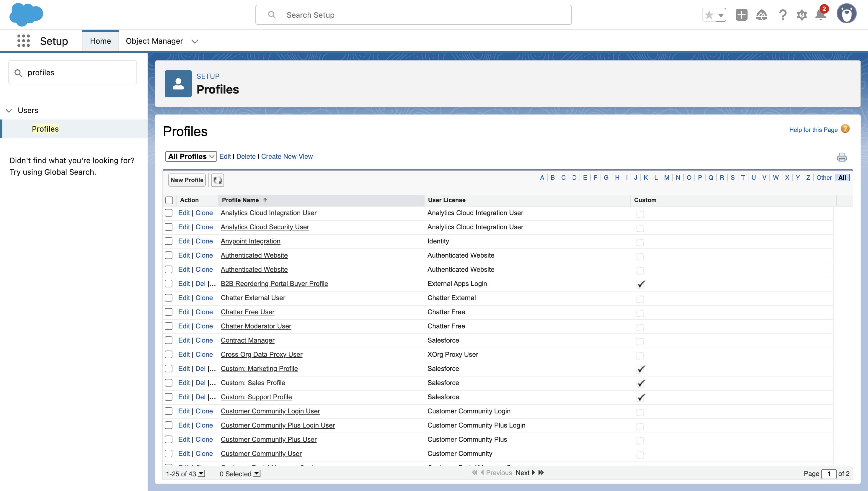Switch to the Home tab
868x491 pixels.
click(100, 41)
